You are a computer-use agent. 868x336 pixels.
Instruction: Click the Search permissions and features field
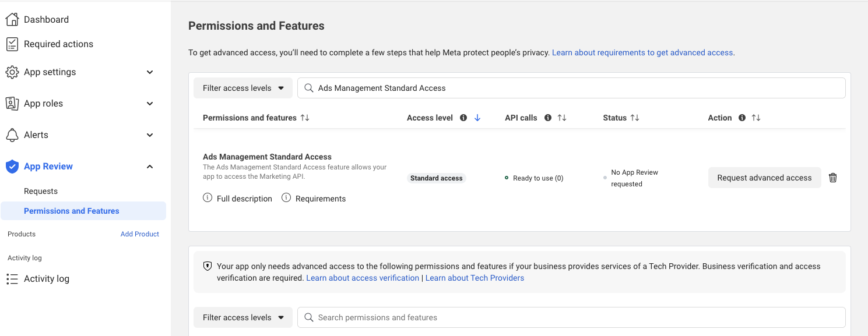571,317
